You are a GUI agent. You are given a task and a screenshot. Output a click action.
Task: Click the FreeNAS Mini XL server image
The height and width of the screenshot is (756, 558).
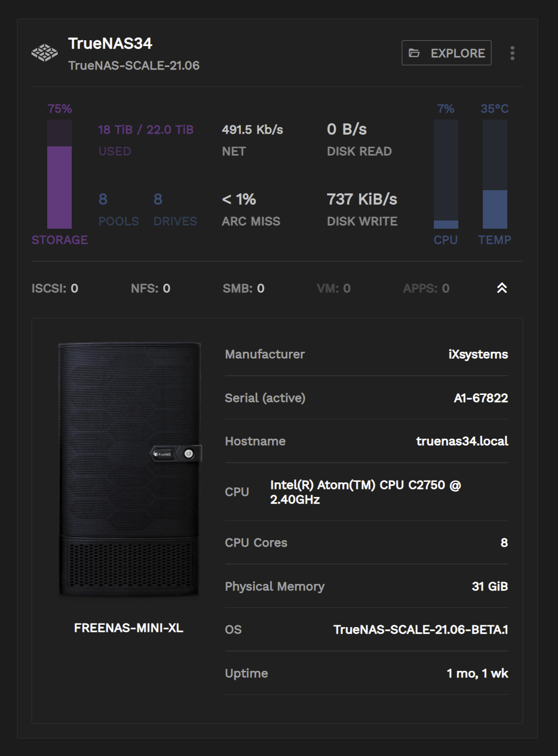point(129,470)
